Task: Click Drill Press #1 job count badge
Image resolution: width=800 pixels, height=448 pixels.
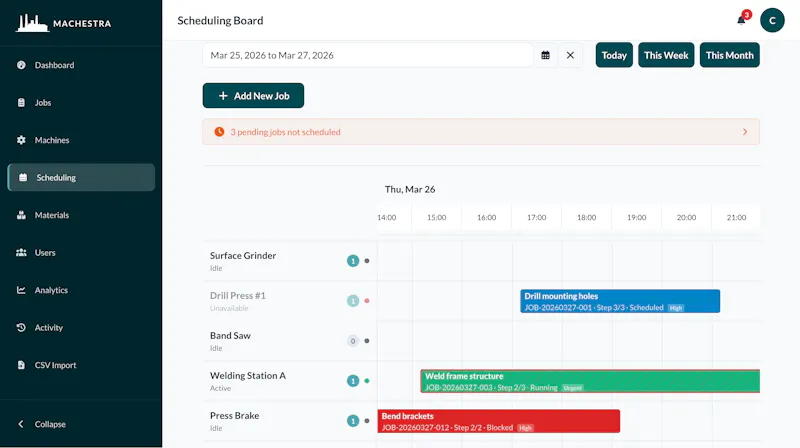Action: click(x=353, y=301)
